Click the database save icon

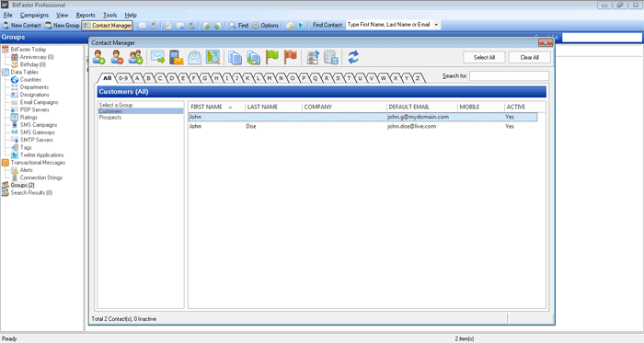[331, 57]
